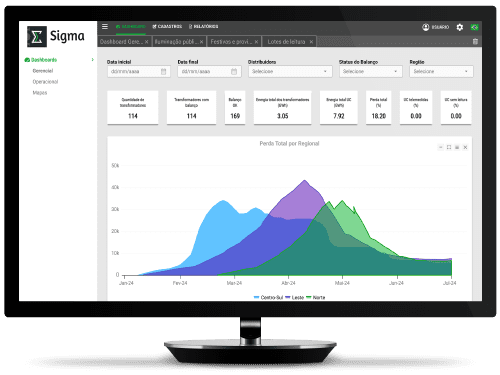Open the Data inicial calendar icon

(x=163, y=72)
